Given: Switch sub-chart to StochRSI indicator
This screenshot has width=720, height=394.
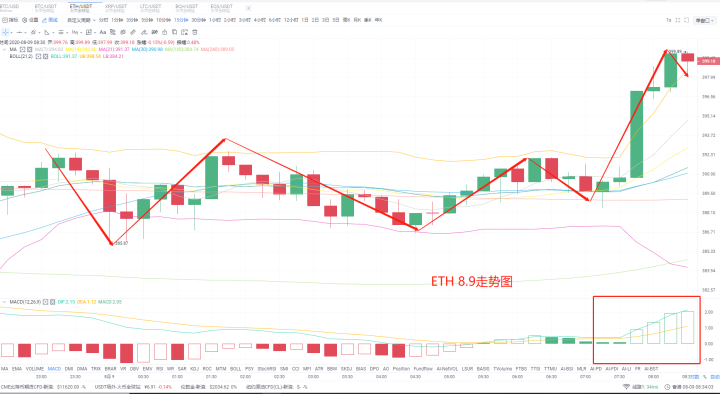Looking at the screenshot, I should coord(267,369).
